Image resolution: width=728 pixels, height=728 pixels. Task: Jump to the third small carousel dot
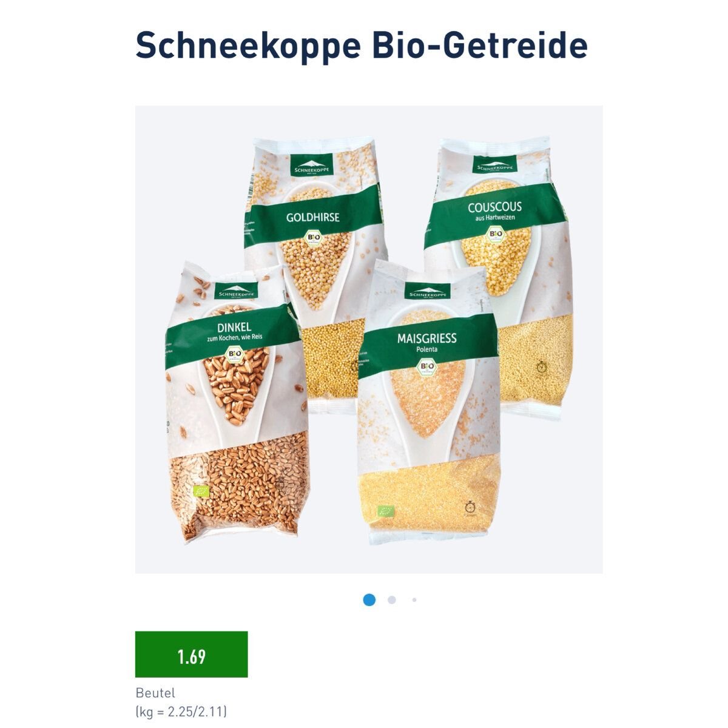pyautogui.click(x=414, y=600)
